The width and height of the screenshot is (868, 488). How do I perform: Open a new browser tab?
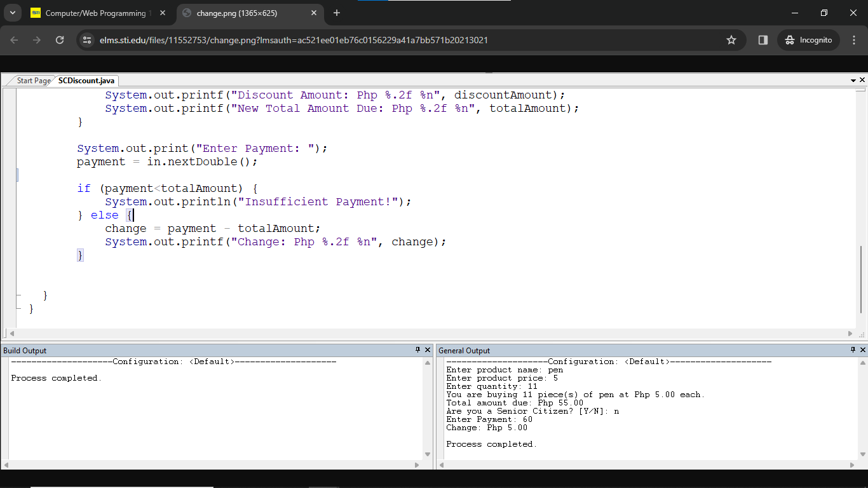(x=337, y=13)
